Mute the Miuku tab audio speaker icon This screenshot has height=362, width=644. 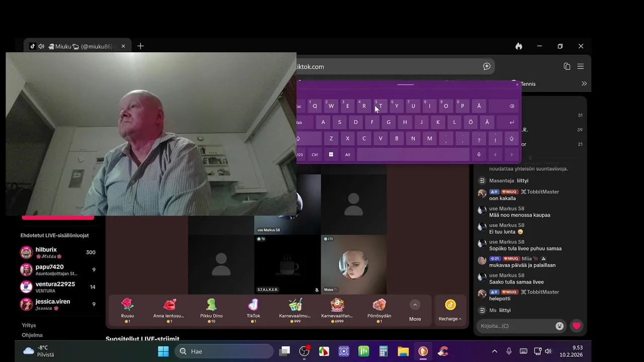pos(41,46)
